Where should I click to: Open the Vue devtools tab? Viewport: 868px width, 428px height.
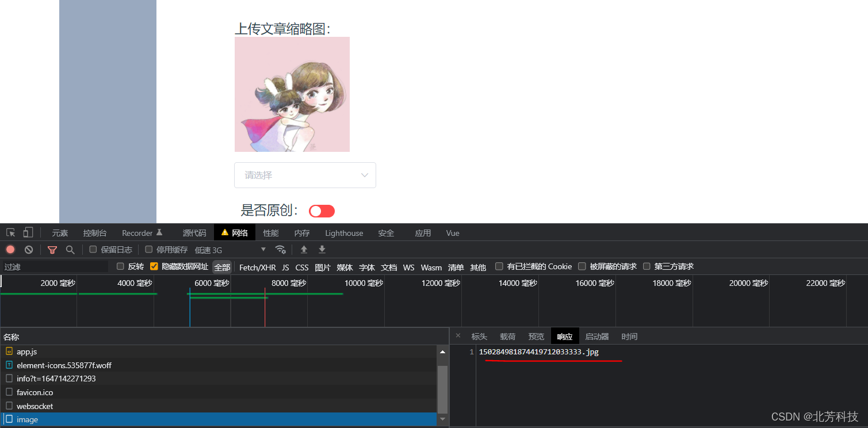pos(453,233)
